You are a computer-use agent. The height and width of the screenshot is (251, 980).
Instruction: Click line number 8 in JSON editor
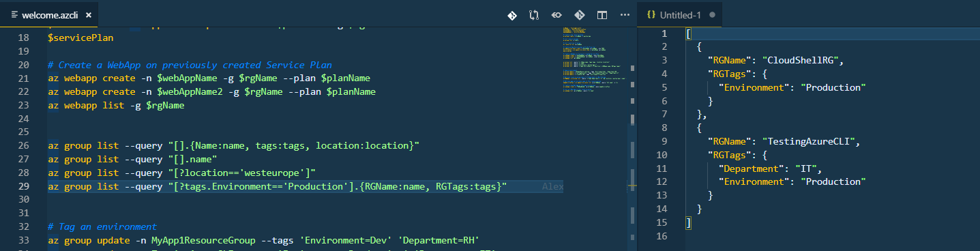664,127
